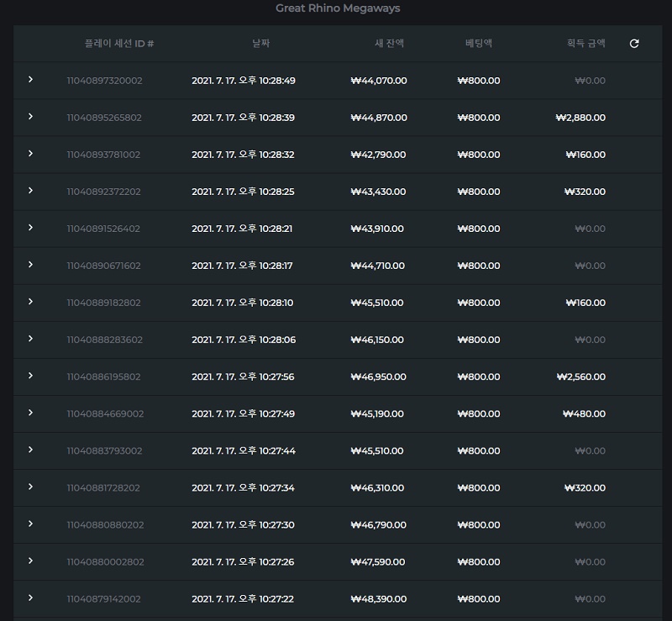This screenshot has width=672, height=621.
Task: Click the ₩46,150.00 balance cell
Action: point(377,339)
